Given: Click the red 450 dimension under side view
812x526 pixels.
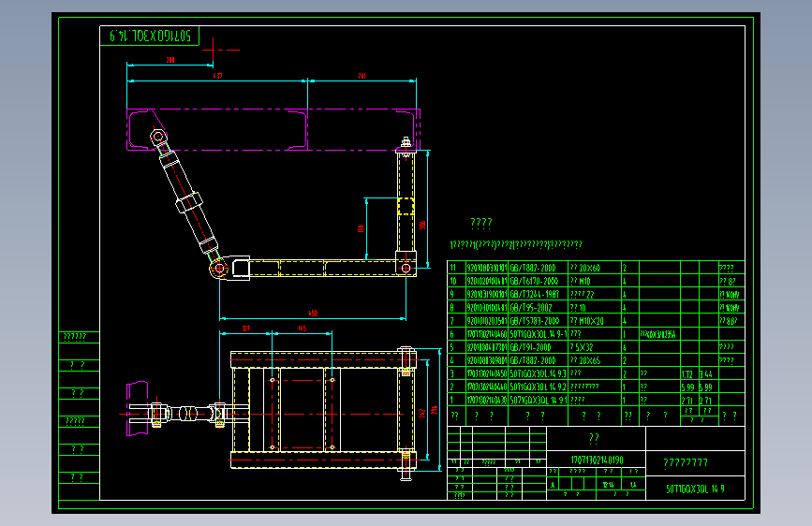Looking at the screenshot, I should (313, 314).
